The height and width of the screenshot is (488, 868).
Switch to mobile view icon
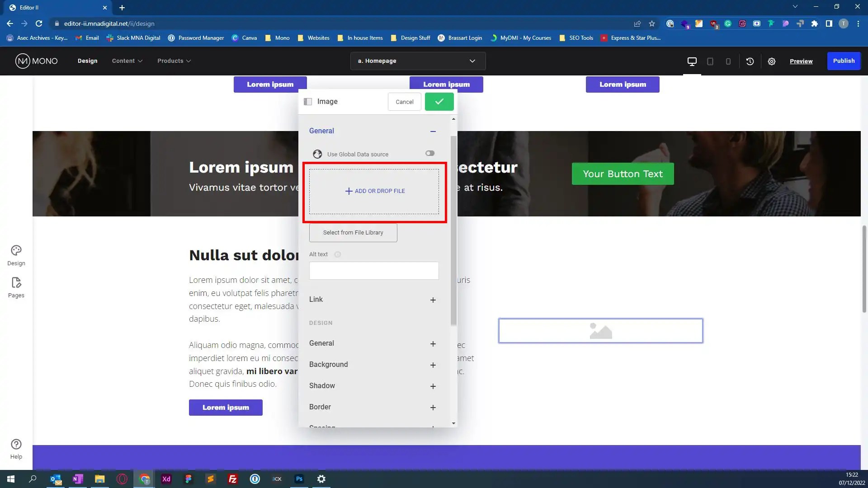[728, 61]
